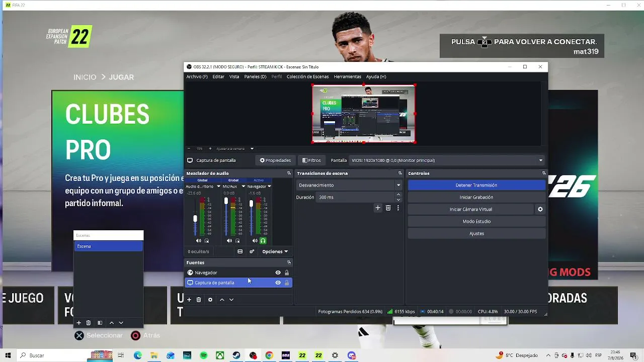Increase transition Duración with up arrow

pyautogui.click(x=398, y=195)
